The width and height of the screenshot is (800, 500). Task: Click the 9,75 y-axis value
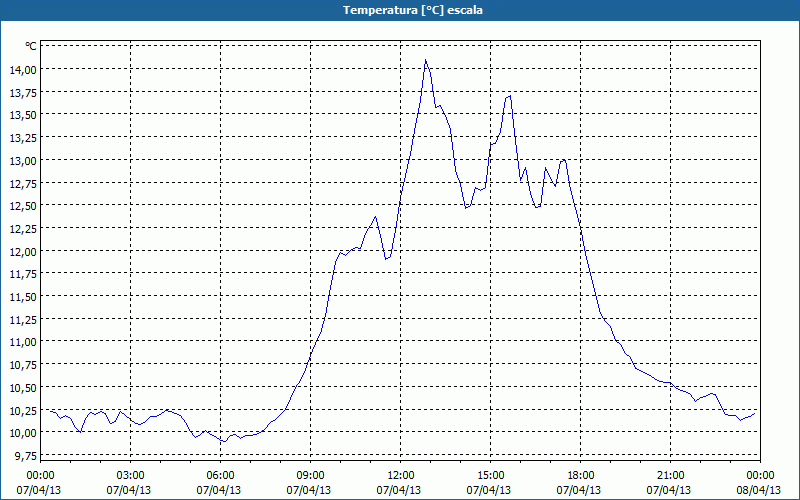point(26,456)
